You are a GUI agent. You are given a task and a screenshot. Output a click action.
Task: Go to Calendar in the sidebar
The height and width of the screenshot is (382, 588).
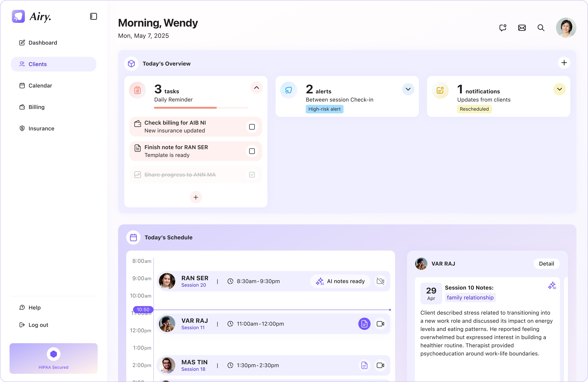tap(40, 86)
